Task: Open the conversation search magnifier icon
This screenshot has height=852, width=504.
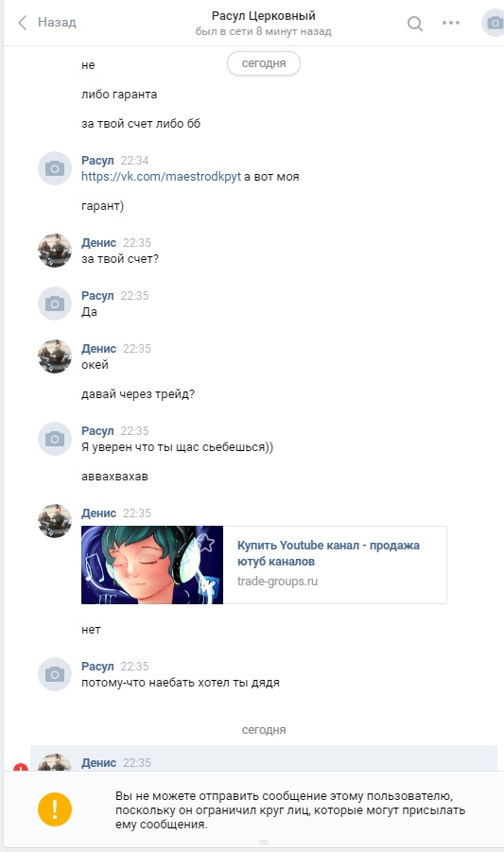Action: coord(415,23)
